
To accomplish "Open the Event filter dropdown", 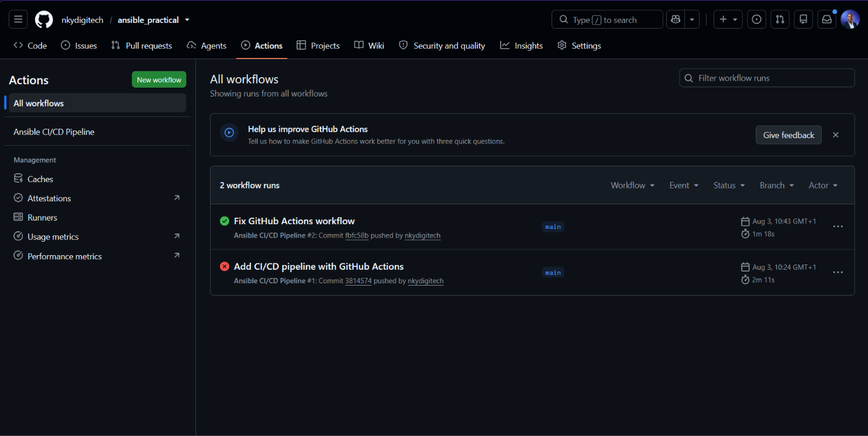I will (684, 185).
